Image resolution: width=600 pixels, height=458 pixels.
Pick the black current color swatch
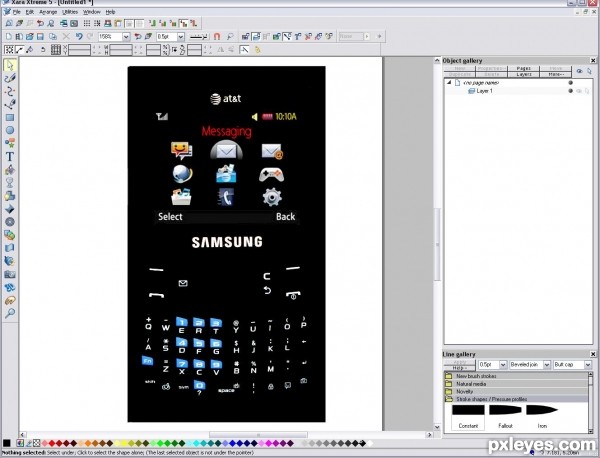pos(7,443)
